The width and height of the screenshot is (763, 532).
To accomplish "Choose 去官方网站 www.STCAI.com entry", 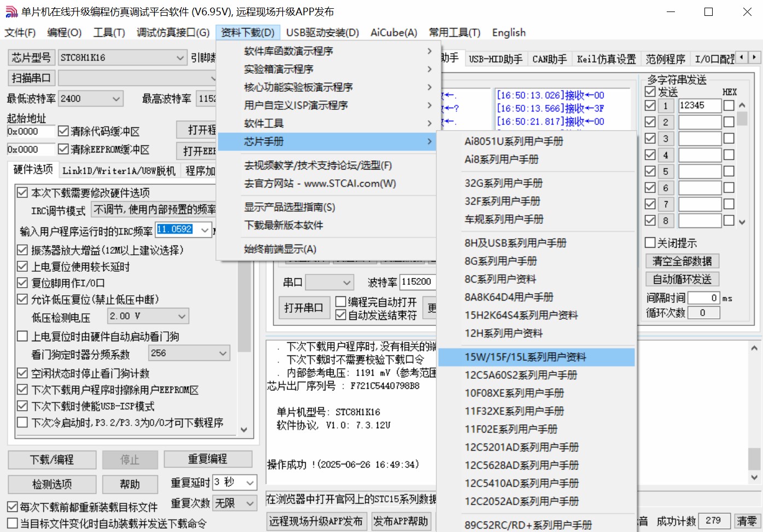I will tap(326, 183).
